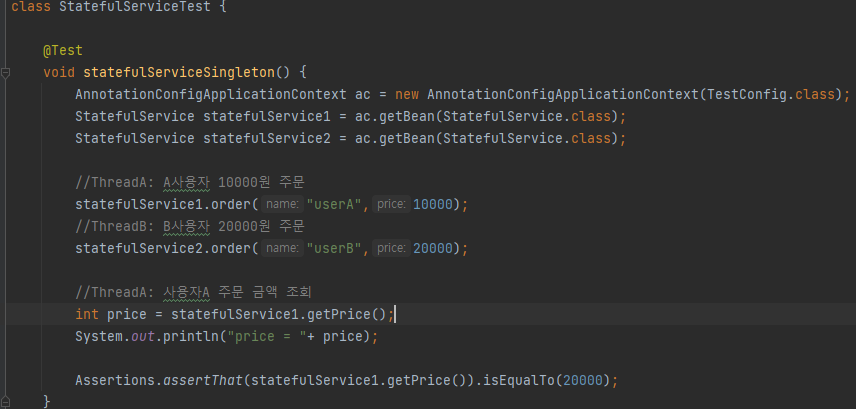Click the Assertions class name
This screenshot has width=856, height=409.
pyautogui.click(x=115, y=380)
